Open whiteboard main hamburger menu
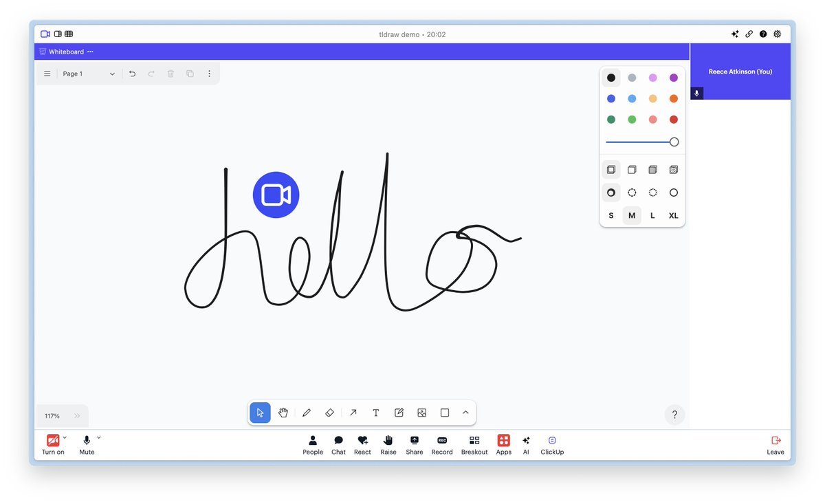Viewport: 825px width, 504px height. click(x=47, y=74)
